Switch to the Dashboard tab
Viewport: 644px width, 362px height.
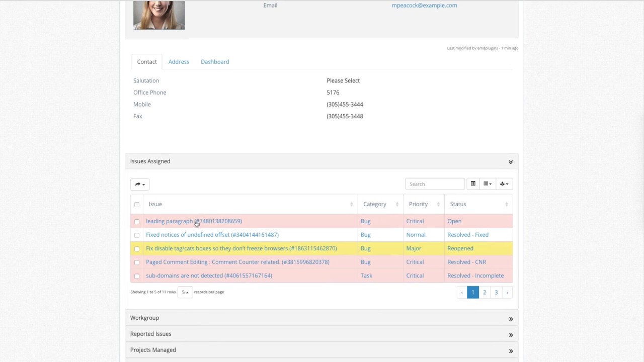point(215,62)
